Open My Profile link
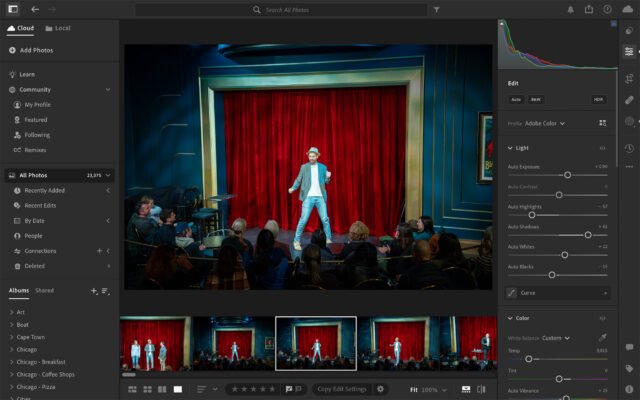Viewport: 640px width, 400px height. click(x=37, y=104)
